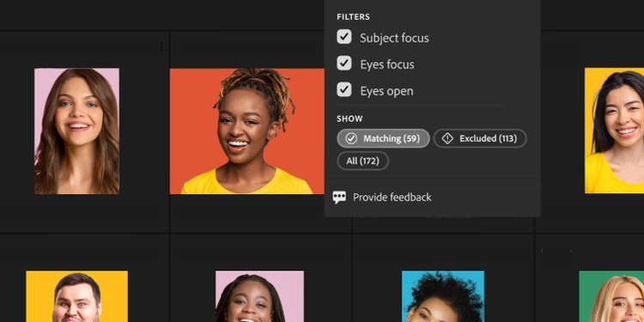Select photo of woman on orange background
The width and height of the screenshot is (644, 322).
pyautogui.click(x=246, y=131)
